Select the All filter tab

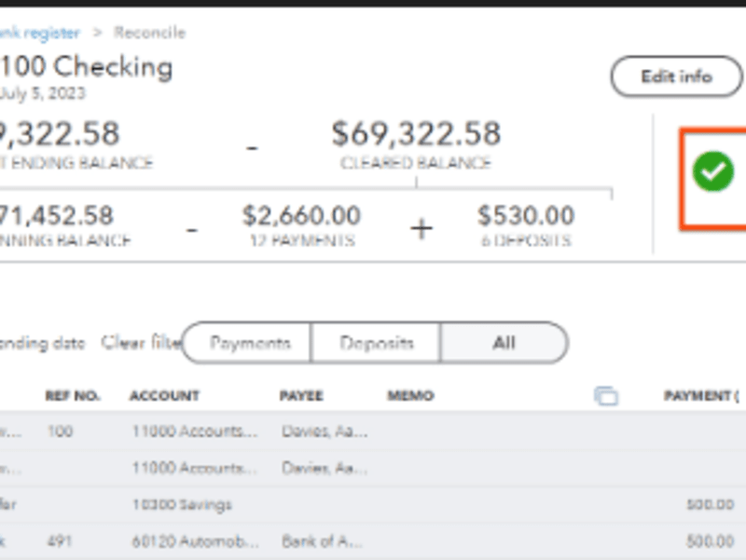pyautogui.click(x=504, y=343)
